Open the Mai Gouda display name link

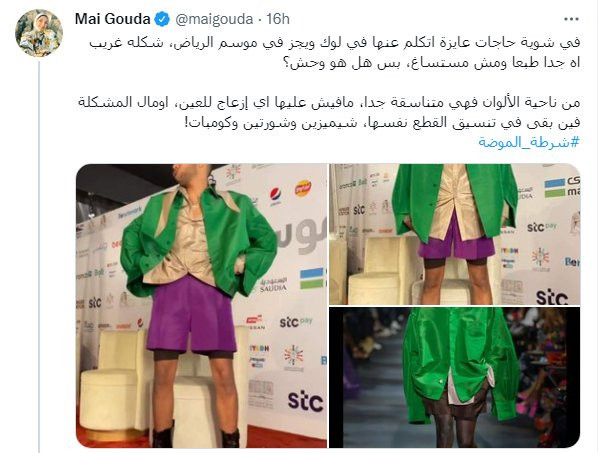click(112, 19)
